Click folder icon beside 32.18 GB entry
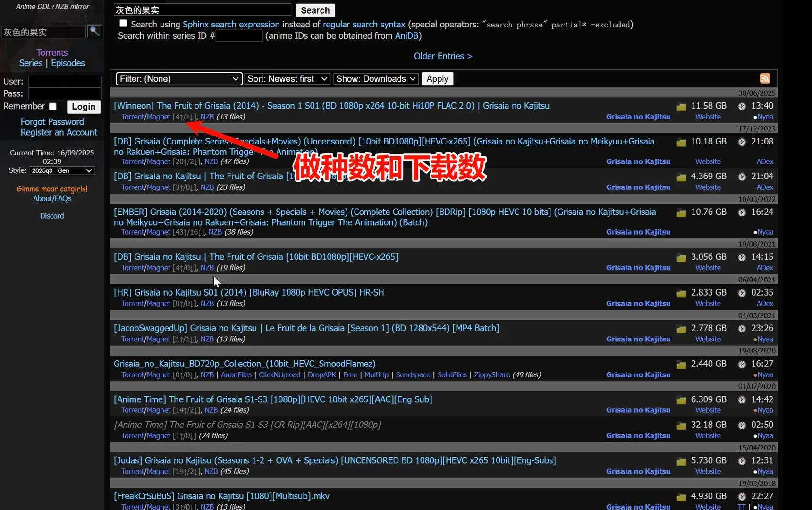812x510 pixels. pos(681,425)
